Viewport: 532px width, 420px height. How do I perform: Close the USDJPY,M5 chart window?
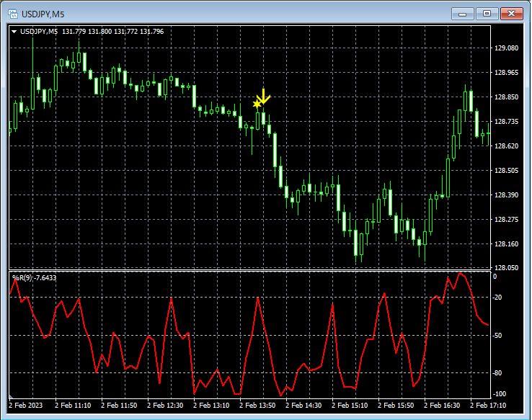(512, 14)
